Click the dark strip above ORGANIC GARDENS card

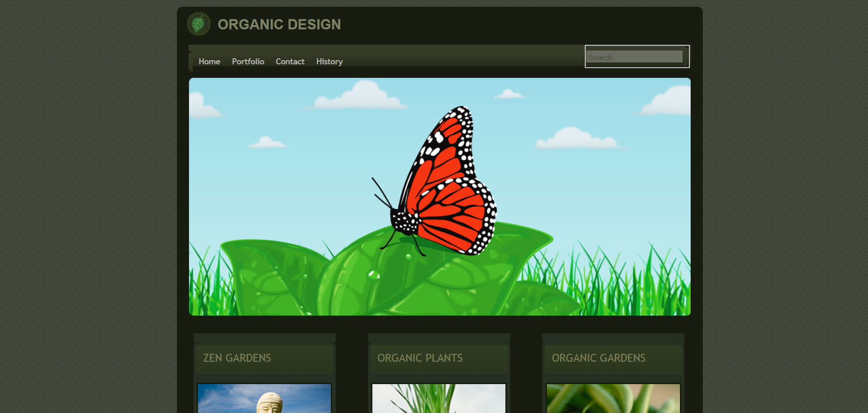pyautogui.click(x=613, y=338)
